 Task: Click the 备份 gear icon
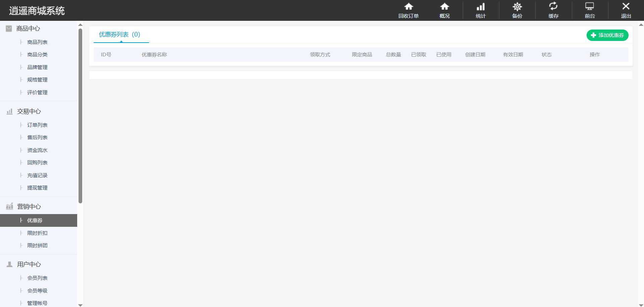[517, 7]
